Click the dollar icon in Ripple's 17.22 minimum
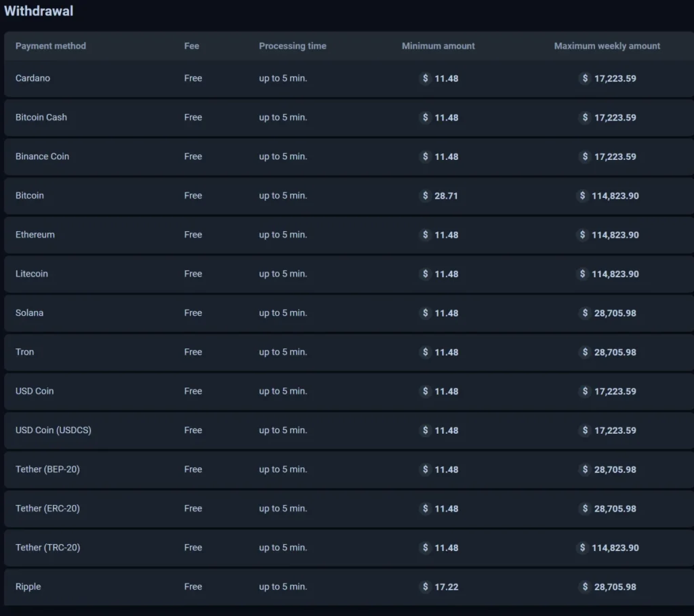The image size is (694, 616). pos(426,587)
